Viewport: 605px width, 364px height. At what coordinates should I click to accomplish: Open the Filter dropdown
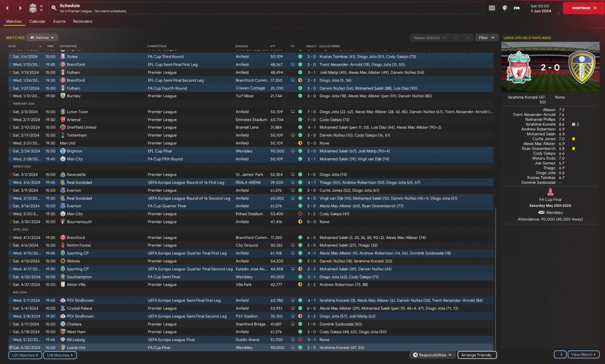click(x=487, y=38)
